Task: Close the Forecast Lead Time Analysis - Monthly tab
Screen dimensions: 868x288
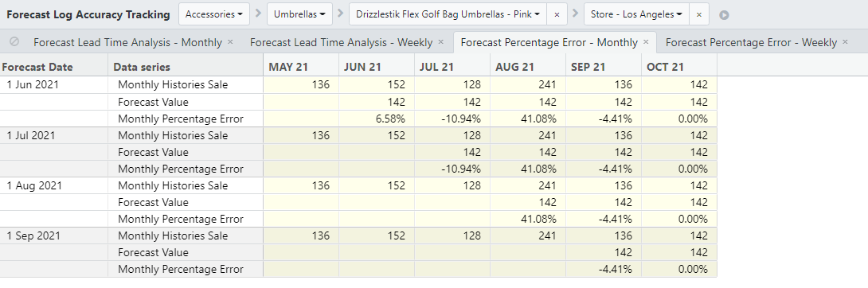Action: [x=230, y=42]
